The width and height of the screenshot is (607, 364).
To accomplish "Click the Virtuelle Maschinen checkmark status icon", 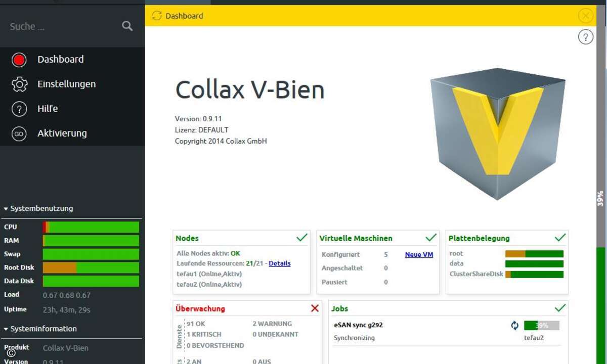I will (x=431, y=237).
